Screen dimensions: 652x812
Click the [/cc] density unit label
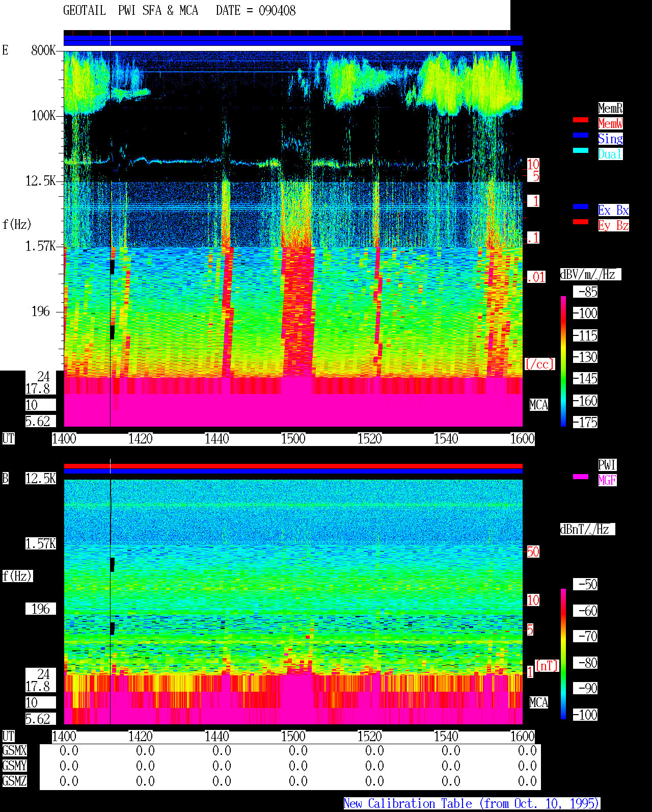tap(539, 364)
